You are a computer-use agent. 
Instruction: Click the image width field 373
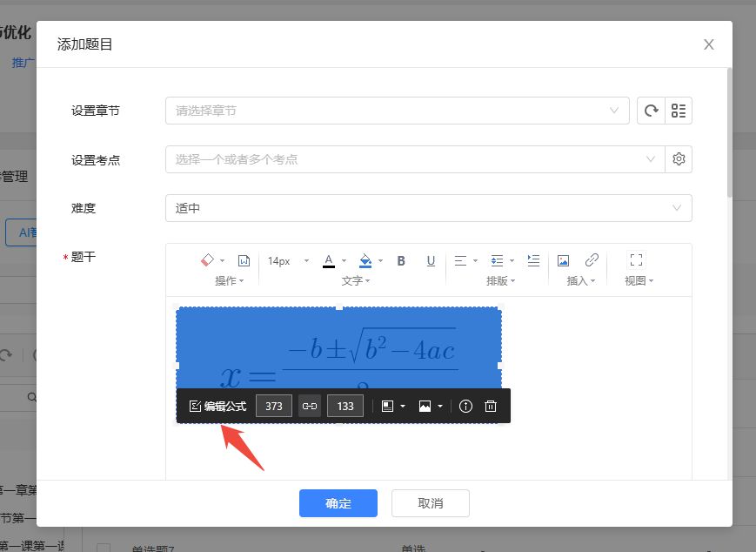tap(274, 407)
